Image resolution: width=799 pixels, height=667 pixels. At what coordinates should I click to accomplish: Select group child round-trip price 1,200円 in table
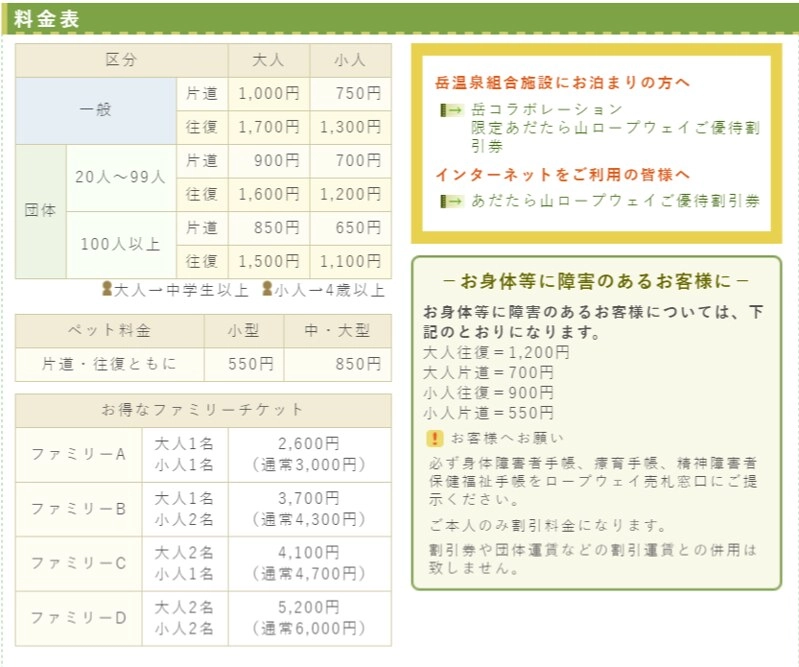pyautogui.click(x=351, y=195)
